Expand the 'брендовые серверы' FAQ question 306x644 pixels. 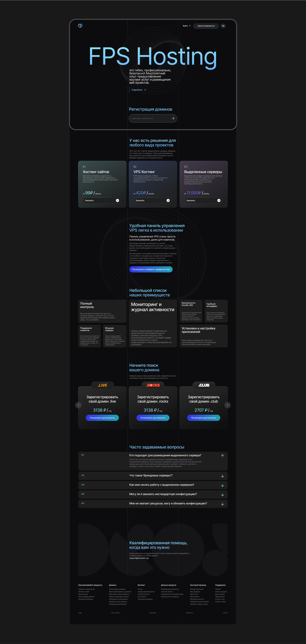(222, 476)
